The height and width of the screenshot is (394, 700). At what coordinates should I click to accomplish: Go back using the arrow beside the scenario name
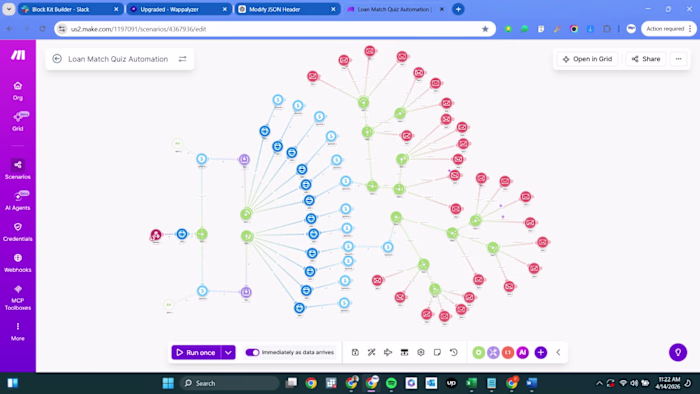(57, 59)
